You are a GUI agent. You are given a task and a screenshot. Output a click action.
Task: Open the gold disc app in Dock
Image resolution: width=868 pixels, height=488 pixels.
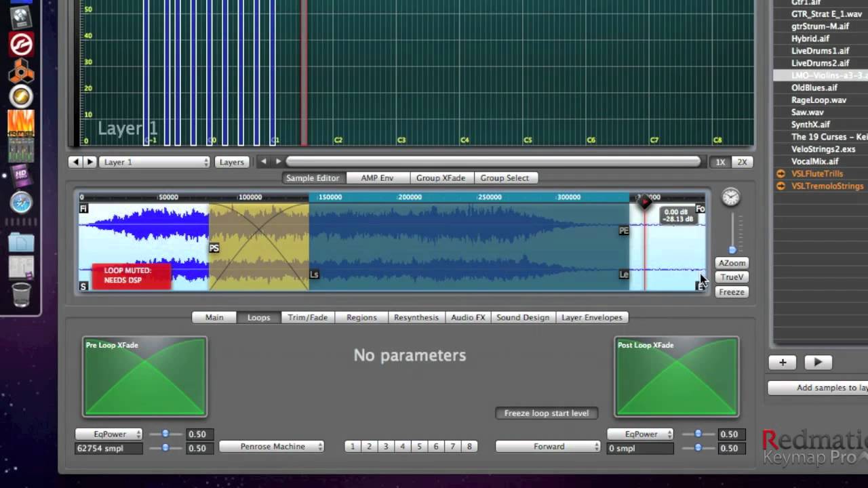coord(21,97)
